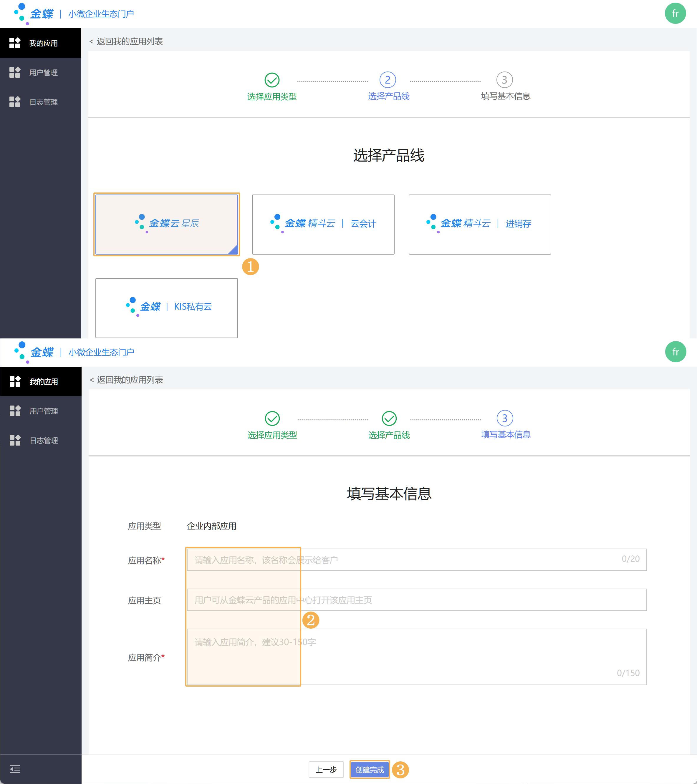Click the upper 返回我的应用列表 link
Image resolution: width=697 pixels, height=784 pixels.
[x=126, y=41]
